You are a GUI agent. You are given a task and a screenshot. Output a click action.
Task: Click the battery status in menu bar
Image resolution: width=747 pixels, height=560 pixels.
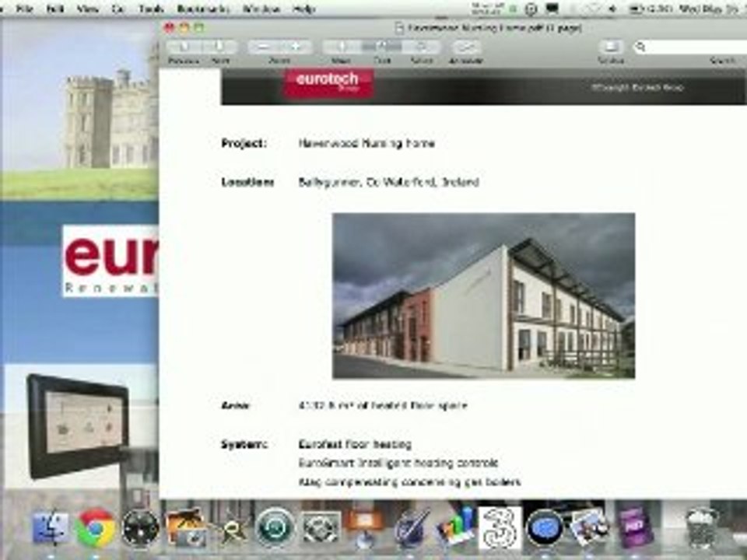(x=651, y=9)
